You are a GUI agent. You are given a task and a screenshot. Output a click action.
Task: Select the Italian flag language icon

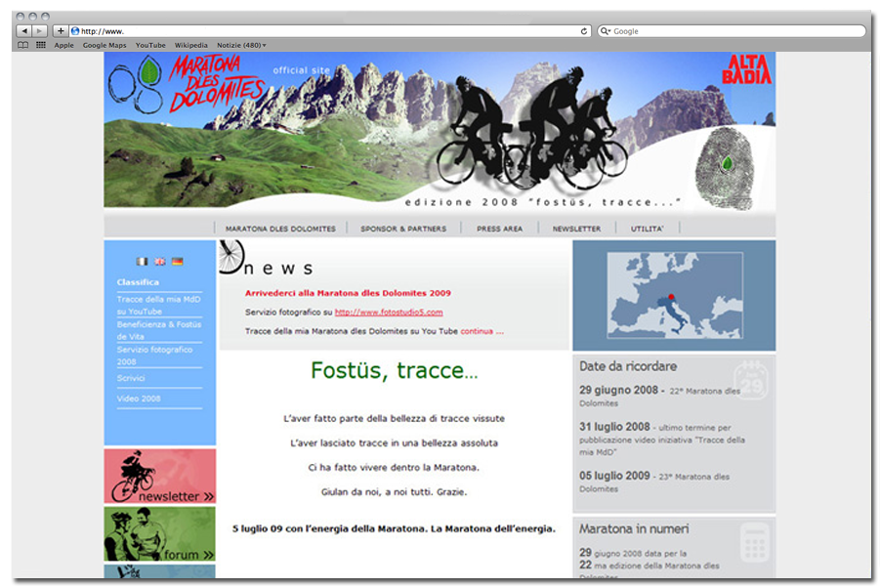coord(142,262)
